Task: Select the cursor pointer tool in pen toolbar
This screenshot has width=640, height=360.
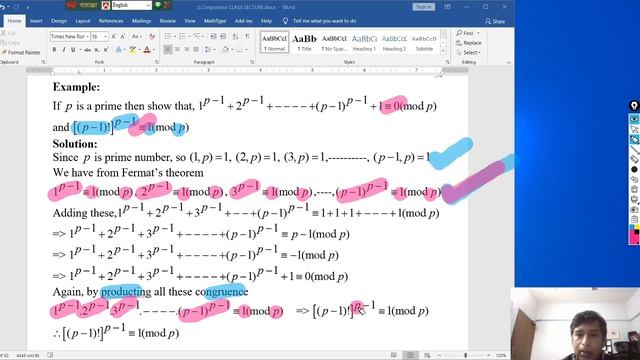Action: tap(634, 129)
